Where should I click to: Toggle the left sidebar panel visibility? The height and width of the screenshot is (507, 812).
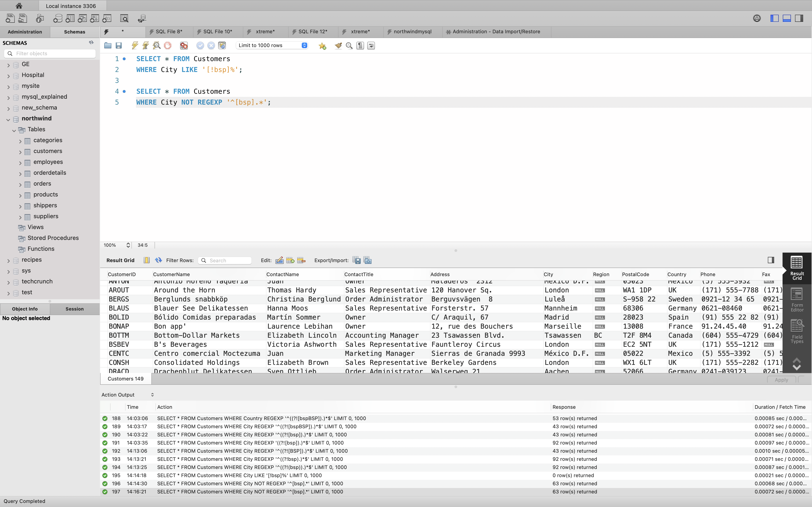[774, 18]
